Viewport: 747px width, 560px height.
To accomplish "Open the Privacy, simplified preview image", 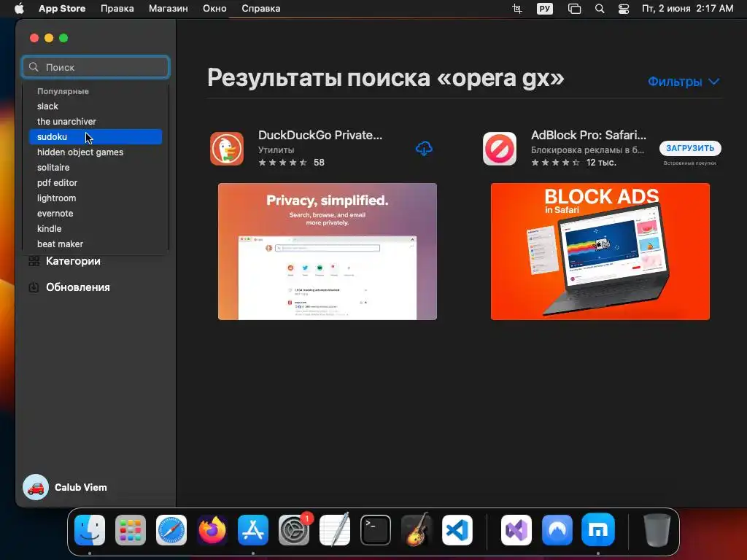I will (328, 252).
